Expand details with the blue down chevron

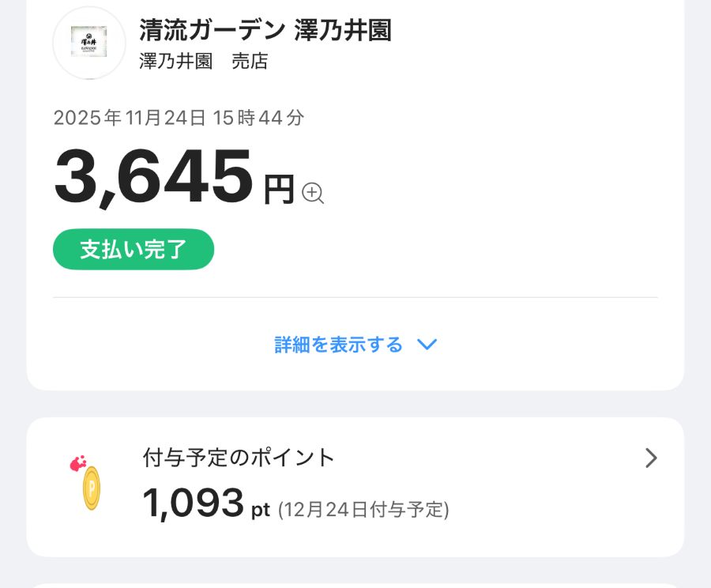(x=427, y=345)
